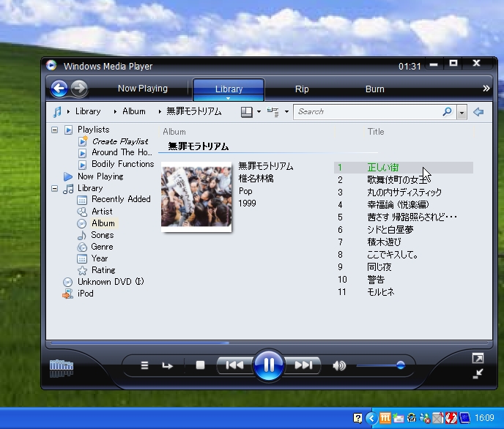Click the View options icon
The height and width of the screenshot is (429, 504).
click(273, 112)
